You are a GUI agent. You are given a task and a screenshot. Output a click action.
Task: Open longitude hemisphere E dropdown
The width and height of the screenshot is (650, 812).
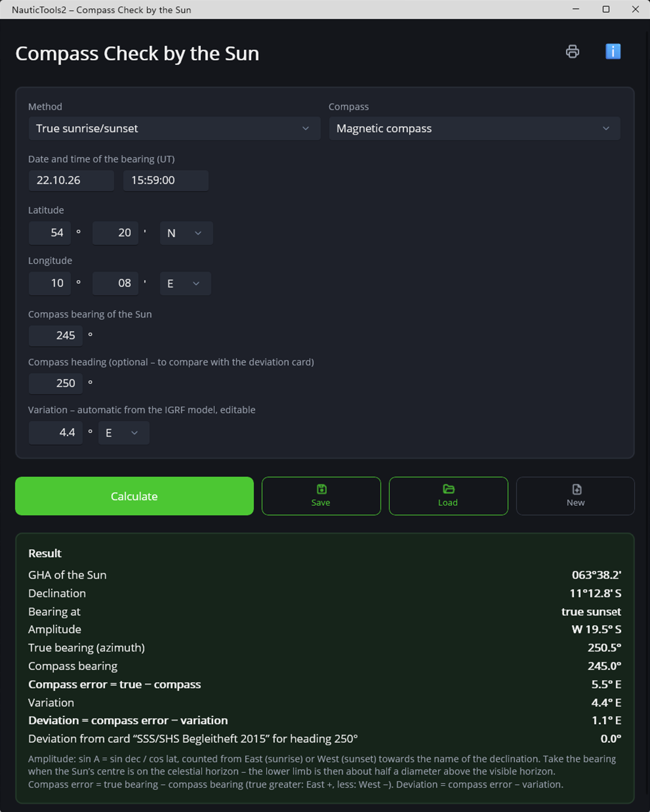coord(185,284)
